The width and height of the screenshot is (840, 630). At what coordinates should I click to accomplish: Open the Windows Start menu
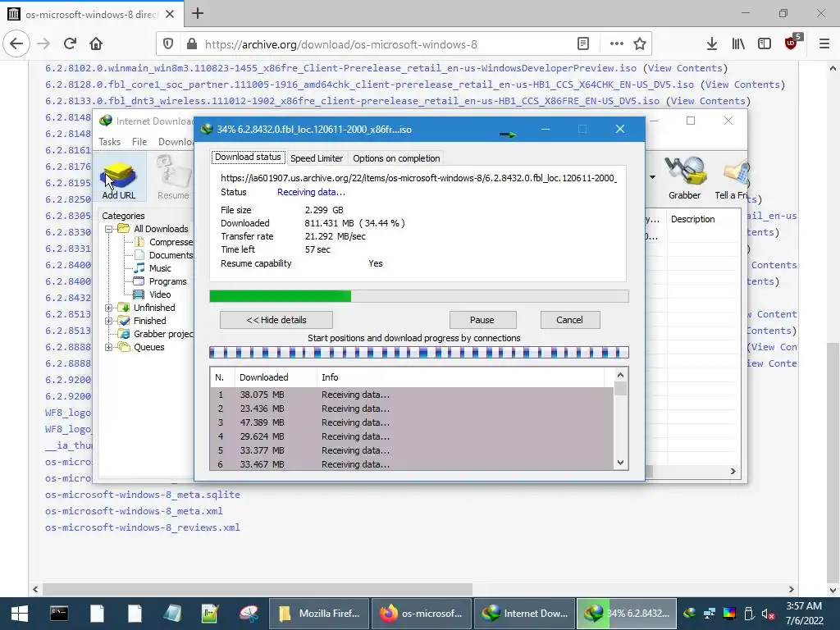point(20,614)
